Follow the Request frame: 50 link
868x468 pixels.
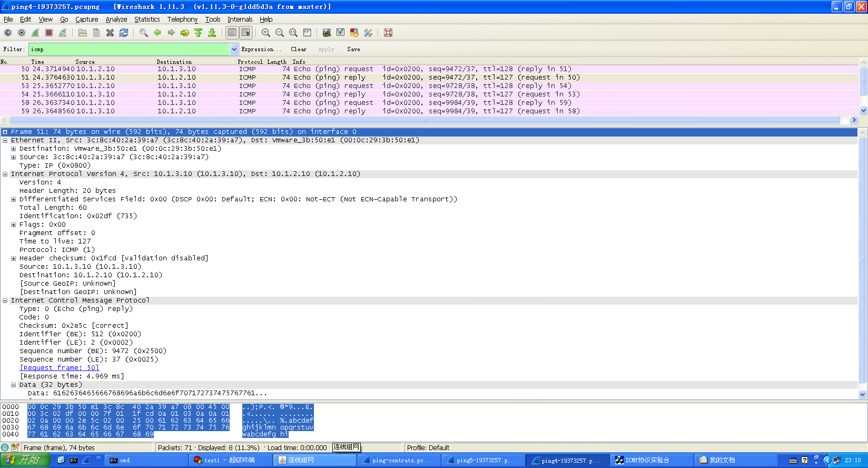(59, 368)
